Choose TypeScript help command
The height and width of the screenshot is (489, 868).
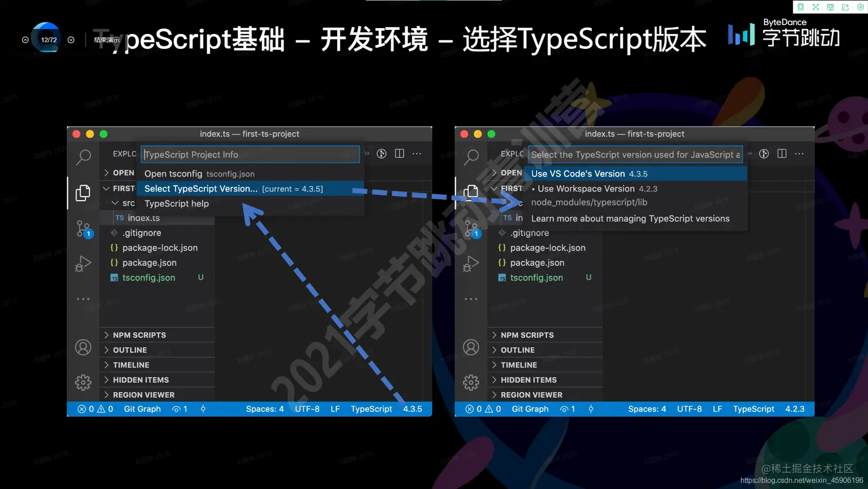pyautogui.click(x=250, y=203)
